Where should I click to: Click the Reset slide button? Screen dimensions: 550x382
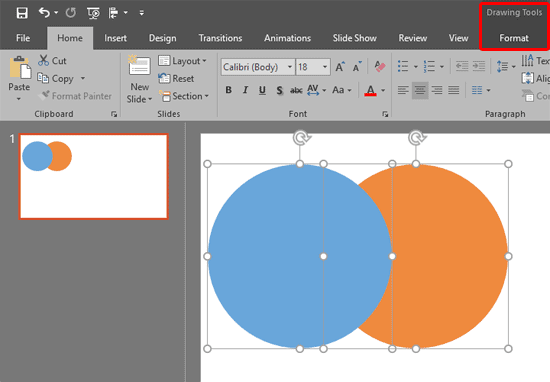(x=176, y=78)
